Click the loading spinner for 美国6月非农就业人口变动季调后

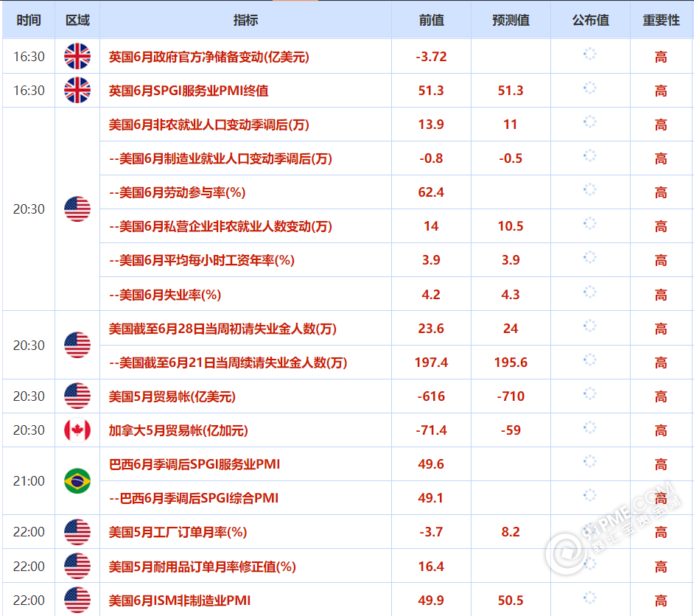[x=590, y=122]
